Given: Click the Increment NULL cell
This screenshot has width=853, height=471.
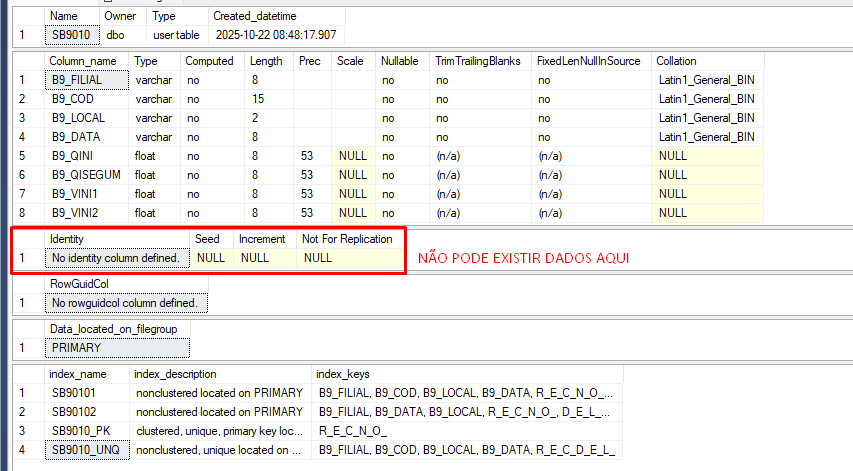Looking at the screenshot, I should (x=265, y=258).
